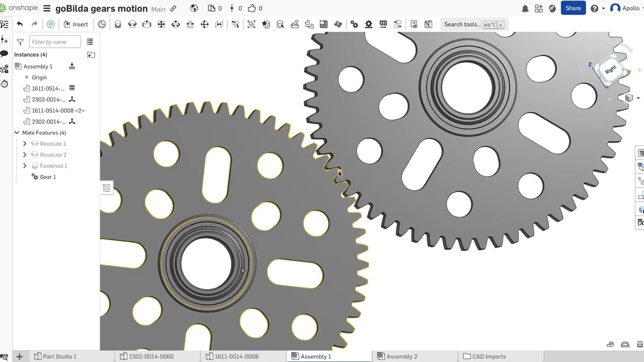
Task: Select the Revolute 1 mate feature
Action: [53, 144]
